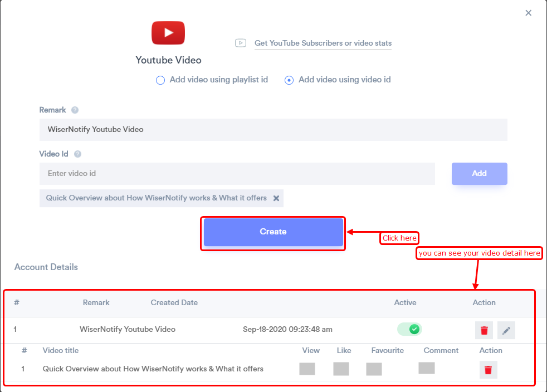Click the Comment column header
Image resolution: width=547 pixels, height=392 pixels.
coord(441,350)
